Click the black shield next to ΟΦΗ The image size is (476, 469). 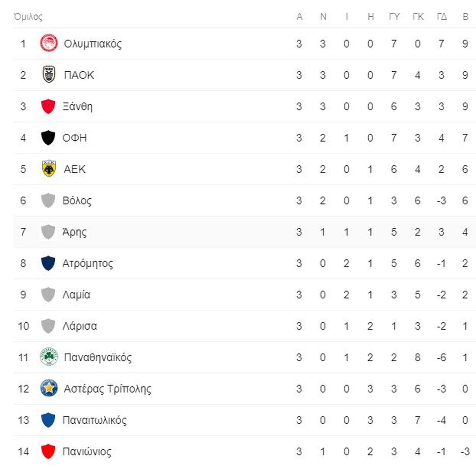pos(48,138)
